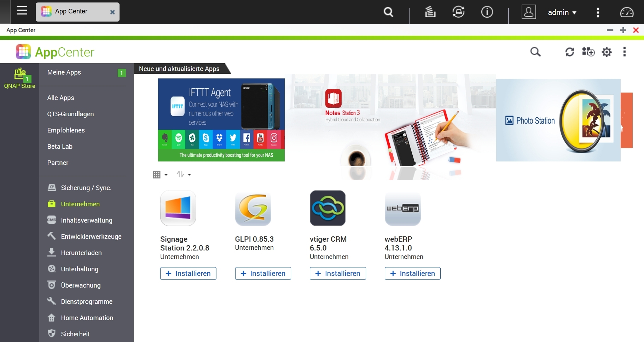Open App Center settings gear

[x=607, y=52]
